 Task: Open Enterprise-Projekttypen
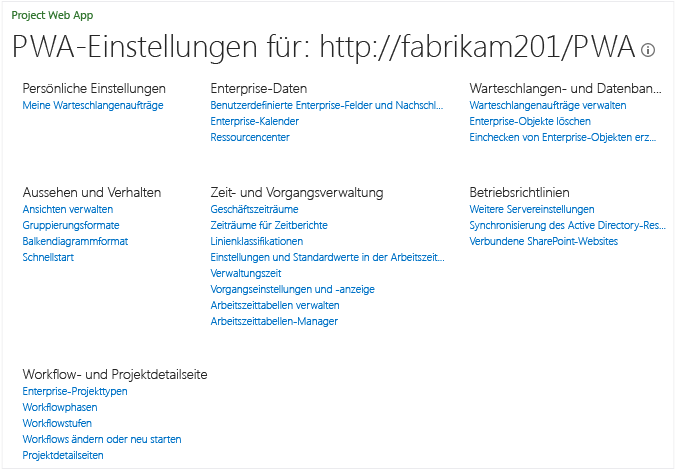pos(75,392)
